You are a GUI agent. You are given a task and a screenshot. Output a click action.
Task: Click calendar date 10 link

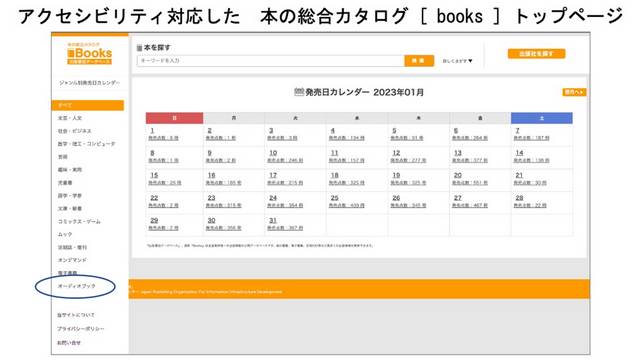pos(273,153)
